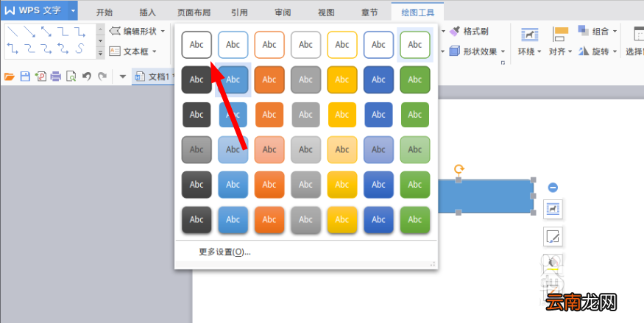644x323 pixels.
Task: Select the curved double-arrow connector shape
Action: [63, 49]
